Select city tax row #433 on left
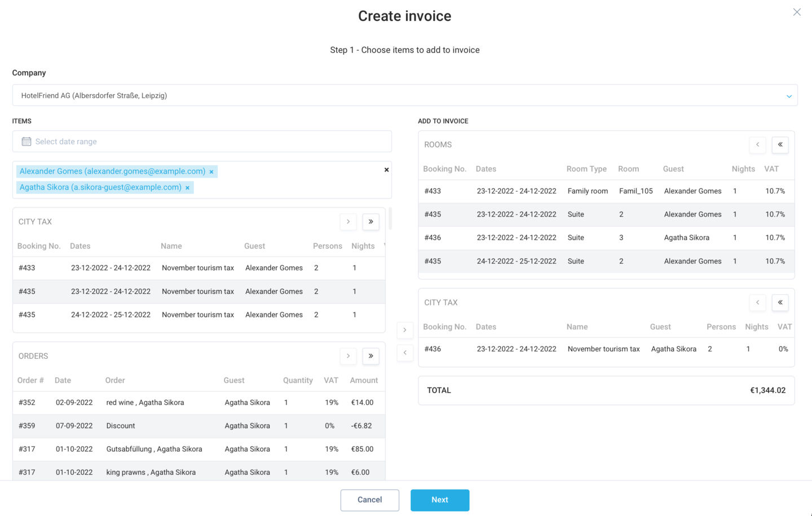 tap(199, 268)
